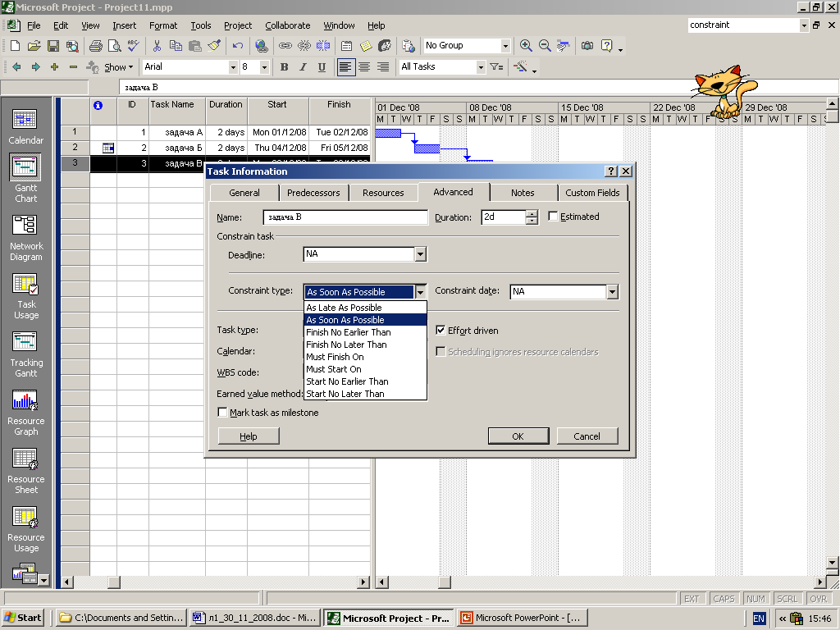Open the font size dropdown
The image size is (840, 630).
[x=264, y=67]
